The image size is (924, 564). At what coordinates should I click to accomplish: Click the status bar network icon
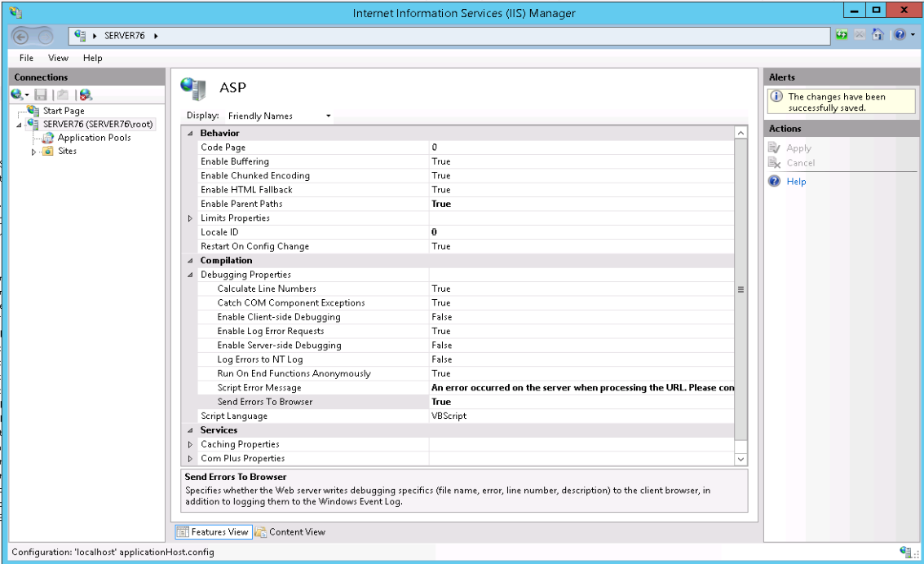[906, 552]
